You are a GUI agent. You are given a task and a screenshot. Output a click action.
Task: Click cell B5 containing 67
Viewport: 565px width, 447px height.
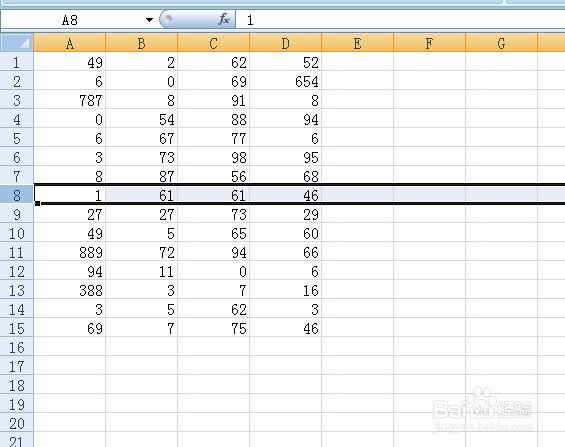pos(142,138)
